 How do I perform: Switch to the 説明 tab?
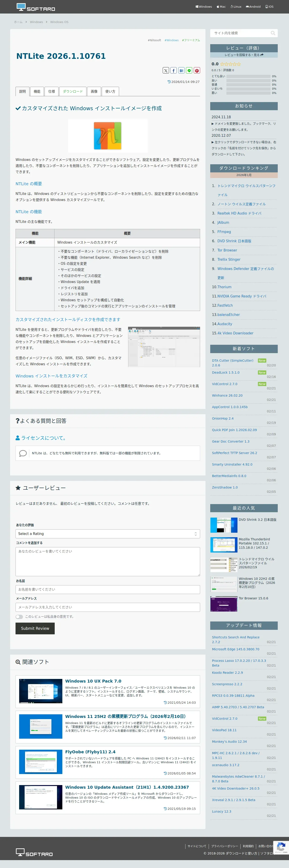point(23,91)
